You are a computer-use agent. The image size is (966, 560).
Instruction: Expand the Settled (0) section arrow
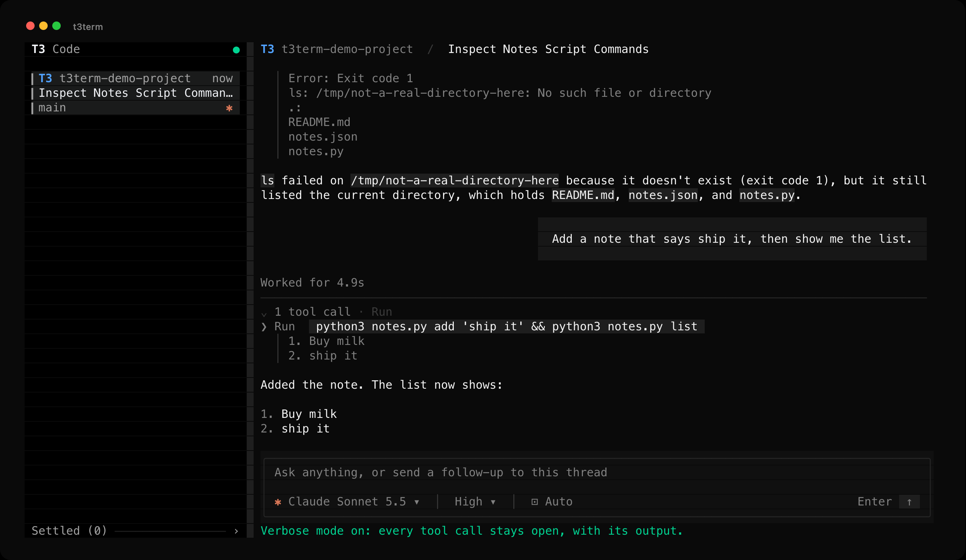coord(236,531)
